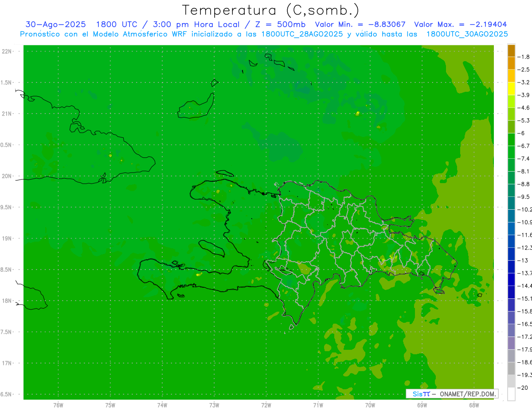Click the '70W' longitude label
Image resolution: width=532 pixels, height=411 pixels.
coord(370,405)
